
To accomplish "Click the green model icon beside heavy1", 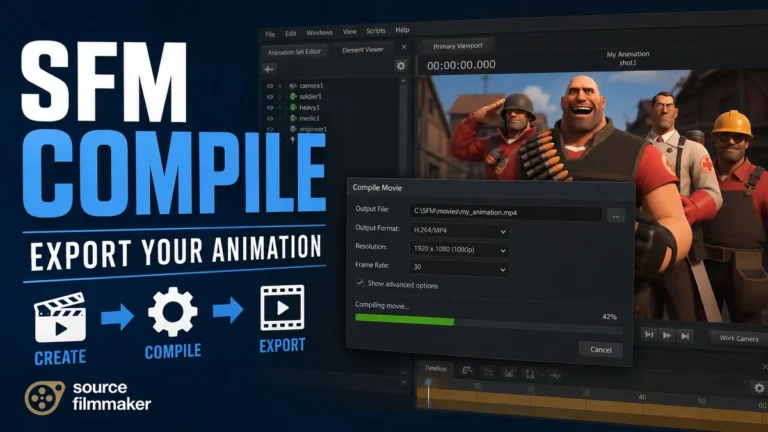I will (293, 107).
